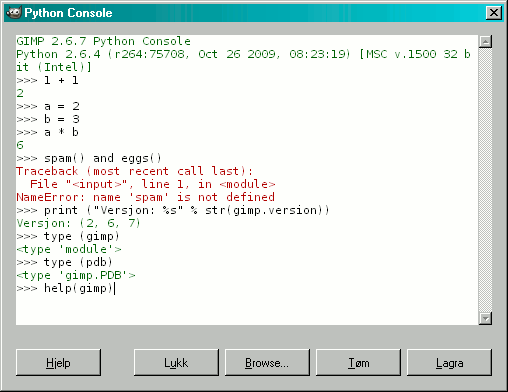508x392 pixels.
Task: Click the 'NameError: name 'spam' is not defined' line
Action: pyautogui.click(x=145, y=197)
